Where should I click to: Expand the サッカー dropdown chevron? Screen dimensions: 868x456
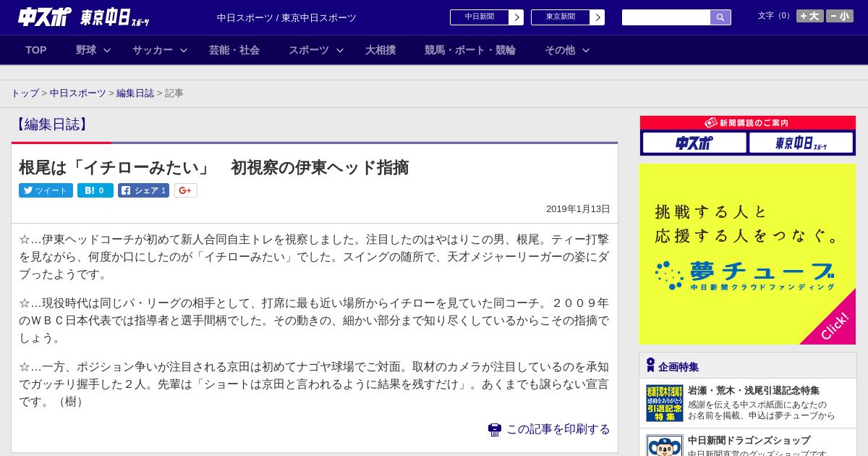184,50
